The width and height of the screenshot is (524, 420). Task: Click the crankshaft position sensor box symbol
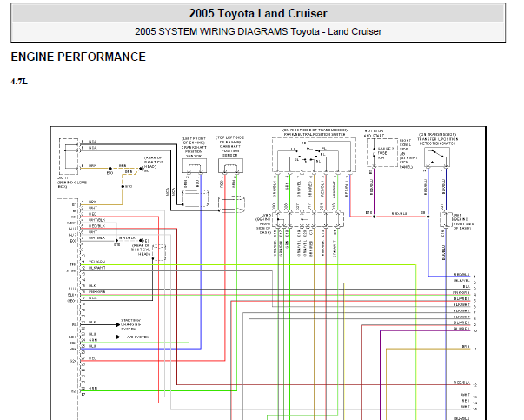click(x=195, y=166)
